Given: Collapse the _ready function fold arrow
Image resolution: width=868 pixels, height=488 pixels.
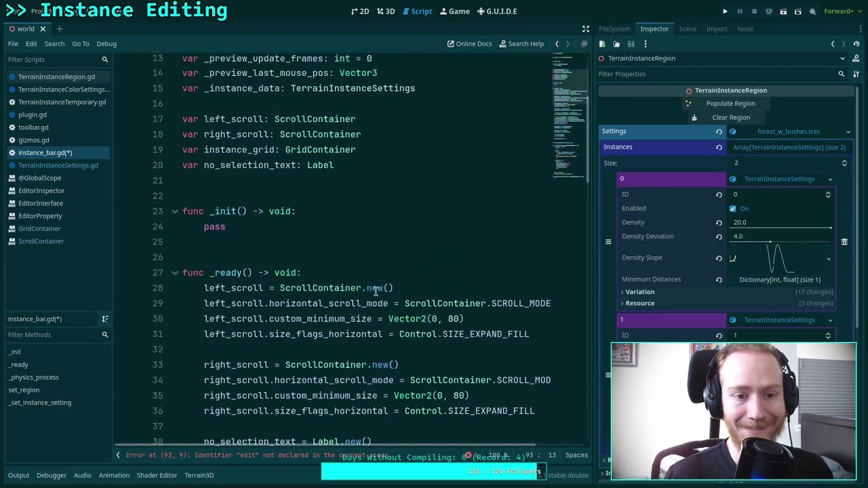Looking at the screenshot, I should click(175, 272).
